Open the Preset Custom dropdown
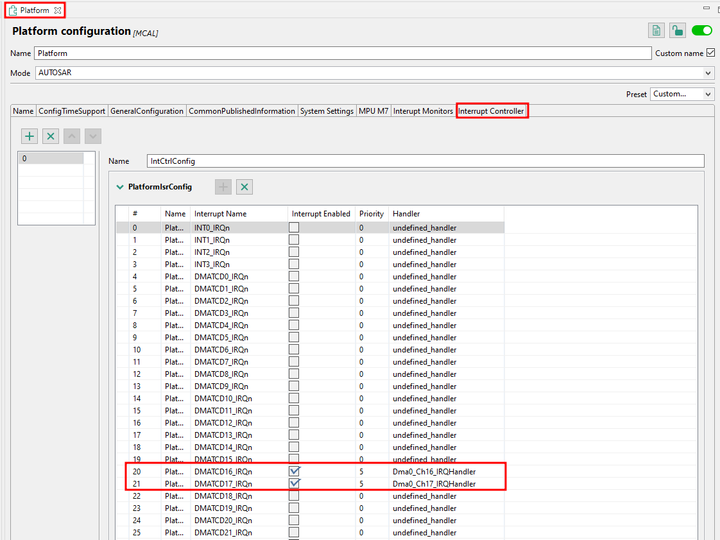The width and height of the screenshot is (720, 540). point(708,94)
